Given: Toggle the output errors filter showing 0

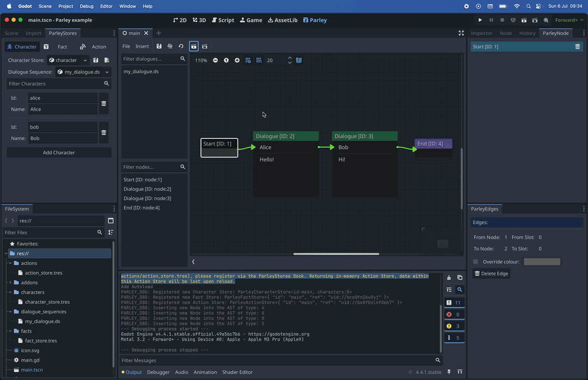Looking at the screenshot, I should (x=453, y=315).
